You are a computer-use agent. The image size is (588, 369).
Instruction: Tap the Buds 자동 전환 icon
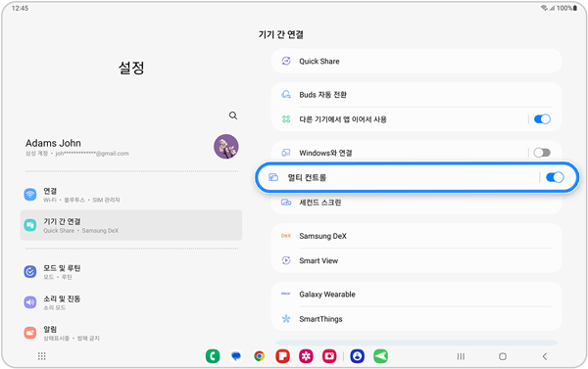(286, 94)
